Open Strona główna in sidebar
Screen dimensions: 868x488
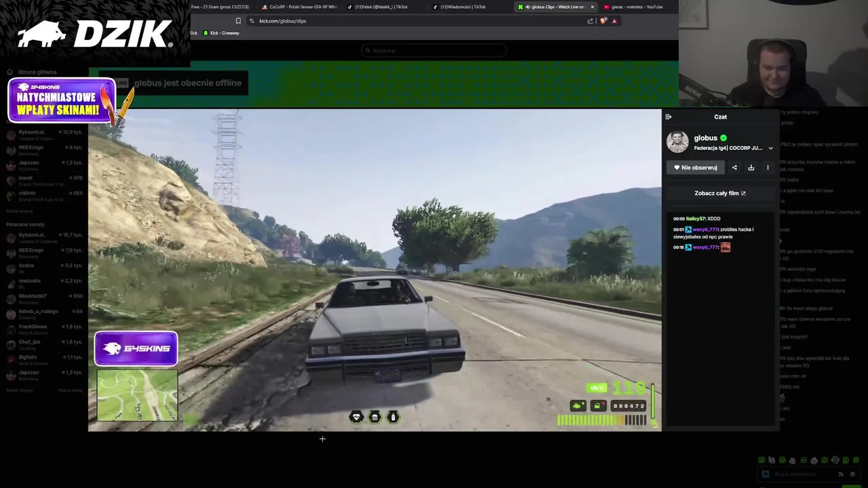(x=32, y=72)
